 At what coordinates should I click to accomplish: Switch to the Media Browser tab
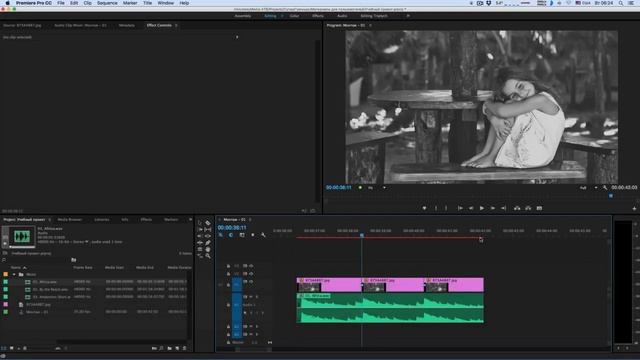(70, 220)
